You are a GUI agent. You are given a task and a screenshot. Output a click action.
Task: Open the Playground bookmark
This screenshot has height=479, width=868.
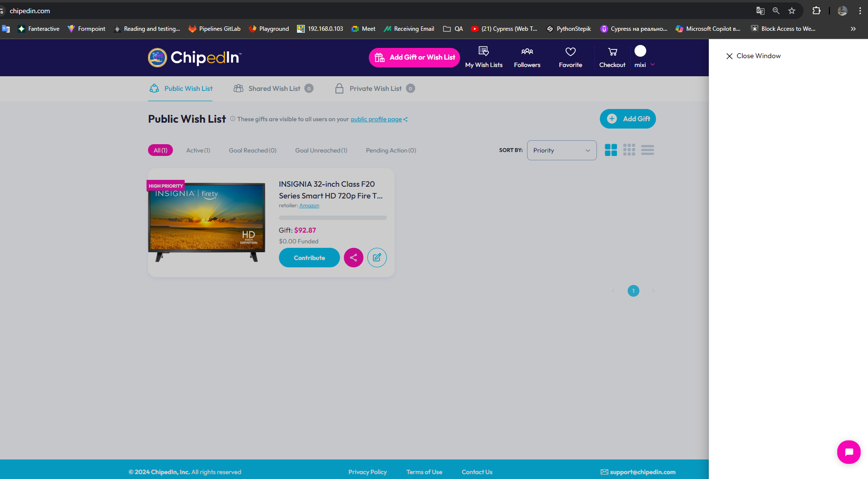269,29
